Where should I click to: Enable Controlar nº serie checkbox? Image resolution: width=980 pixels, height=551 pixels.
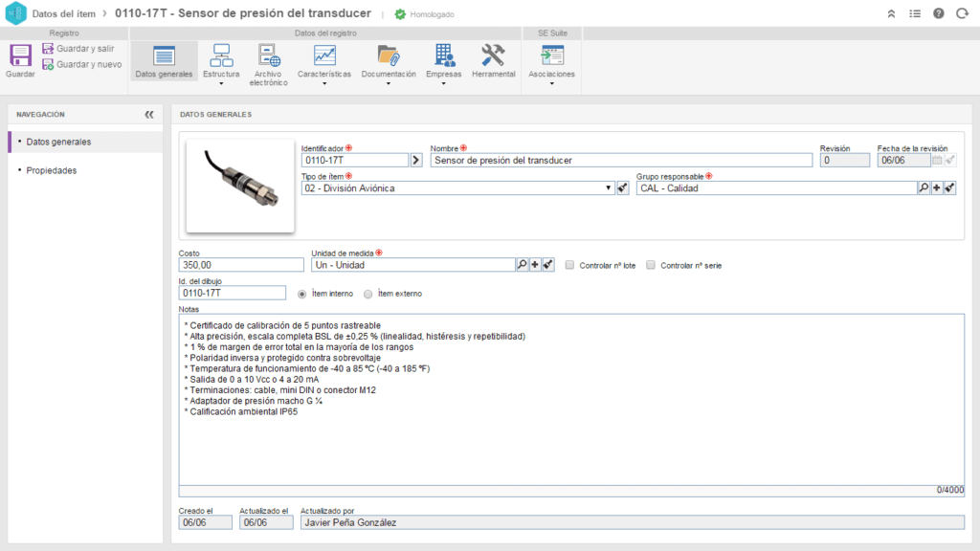651,265
